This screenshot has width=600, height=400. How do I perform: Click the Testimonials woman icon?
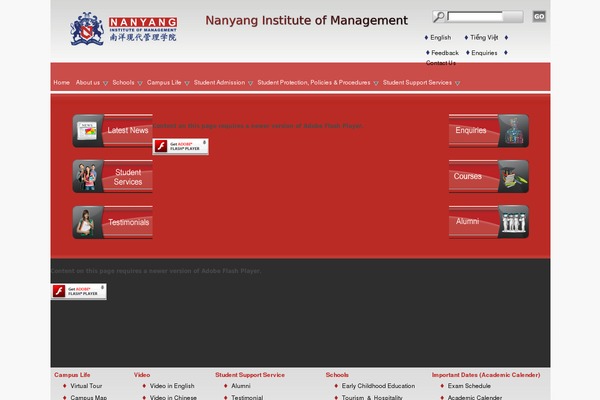tap(87, 222)
